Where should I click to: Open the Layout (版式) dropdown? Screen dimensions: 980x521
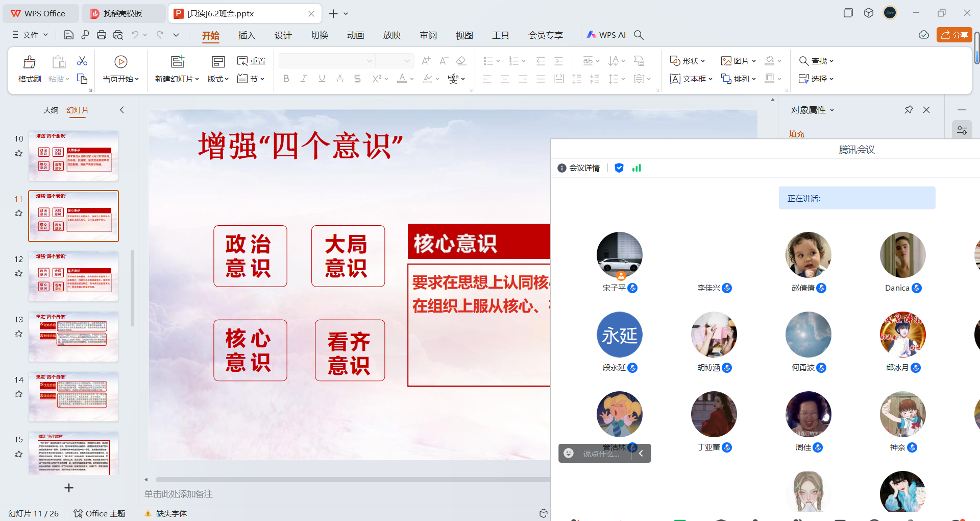coord(218,79)
